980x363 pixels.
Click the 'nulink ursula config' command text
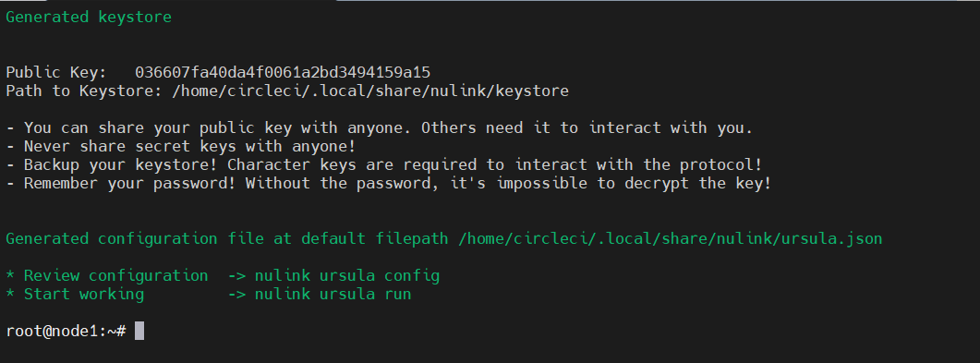(347, 275)
